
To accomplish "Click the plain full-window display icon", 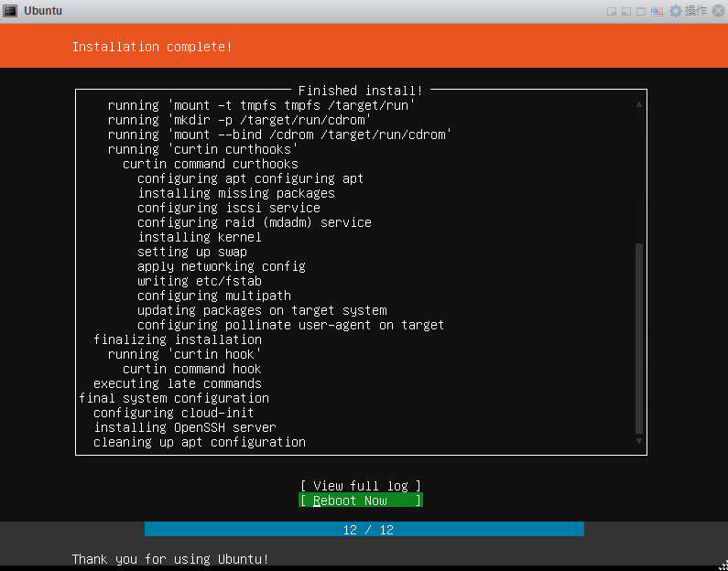I will coord(641,11).
